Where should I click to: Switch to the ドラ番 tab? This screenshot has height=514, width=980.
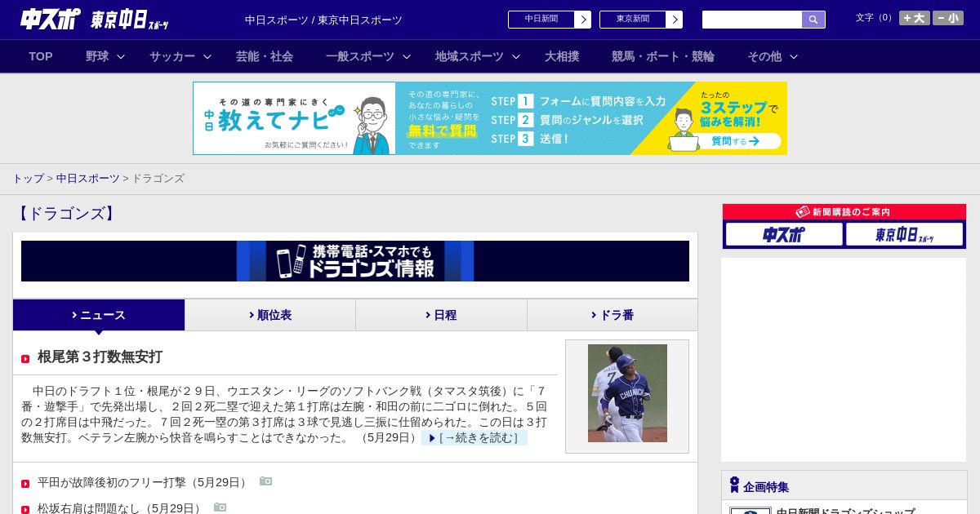tap(612, 315)
